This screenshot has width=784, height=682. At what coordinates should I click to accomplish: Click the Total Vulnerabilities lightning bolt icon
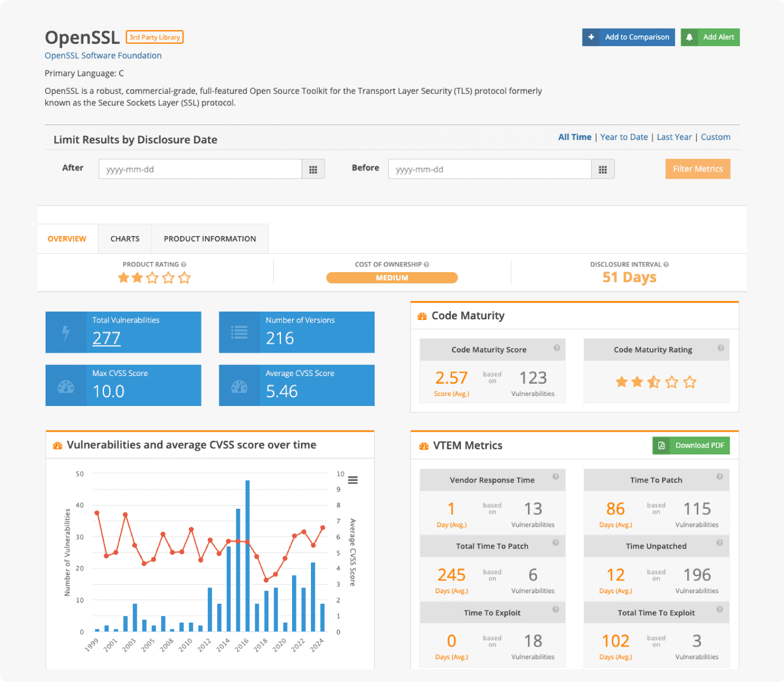[66, 333]
